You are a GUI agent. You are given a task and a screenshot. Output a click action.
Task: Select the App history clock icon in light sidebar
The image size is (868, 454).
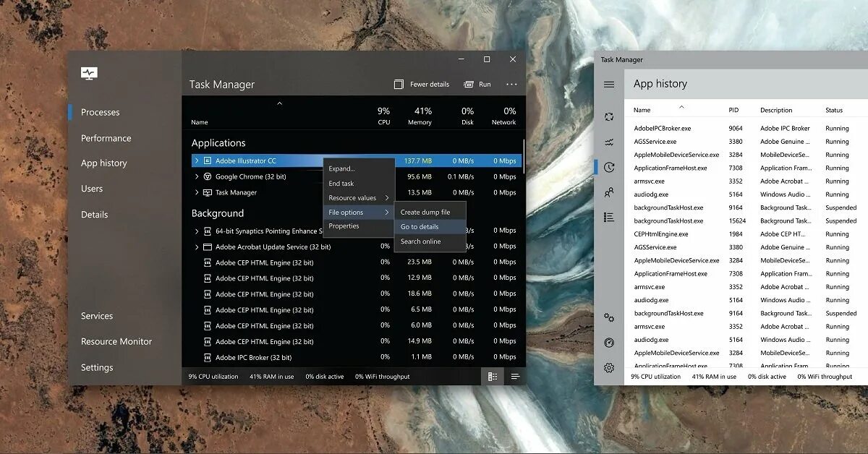coord(609,167)
